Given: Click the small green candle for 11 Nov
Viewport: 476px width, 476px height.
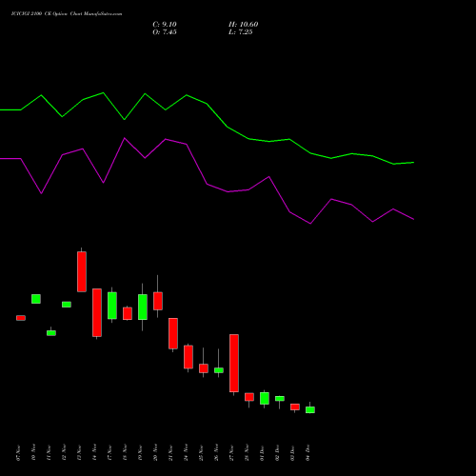Looking at the screenshot, I should 51,333.
